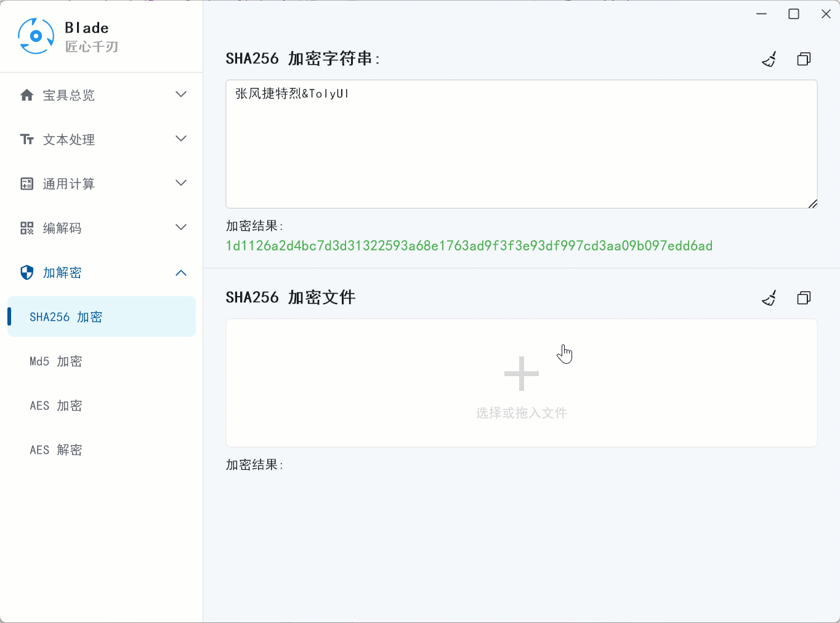840x623 pixels.
Task: Click the broom icon in SHA256 file section
Action: click(769, 297)
